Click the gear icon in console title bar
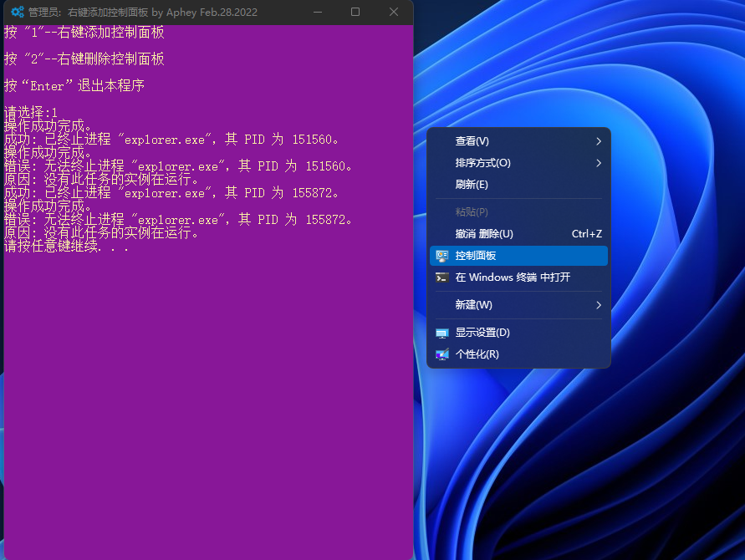 [x=17, y=13]
